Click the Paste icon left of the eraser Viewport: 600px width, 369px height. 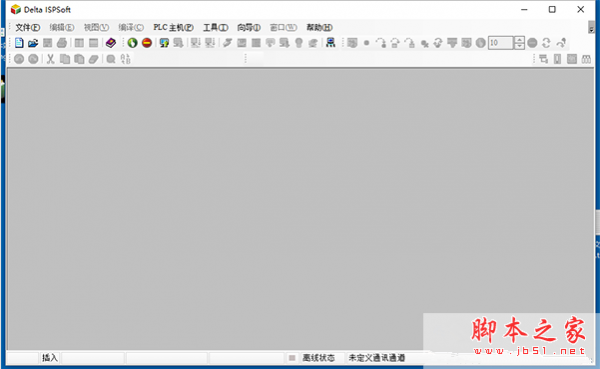coord(79,59)
